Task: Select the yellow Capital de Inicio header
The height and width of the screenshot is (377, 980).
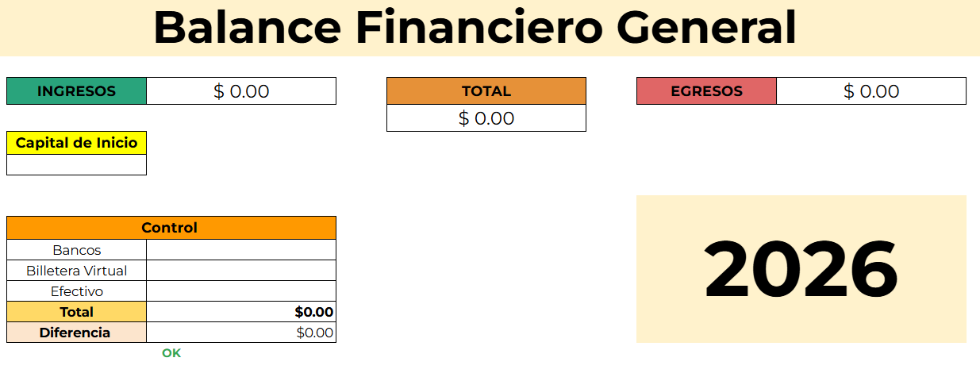Action: [x=76, y=143]
